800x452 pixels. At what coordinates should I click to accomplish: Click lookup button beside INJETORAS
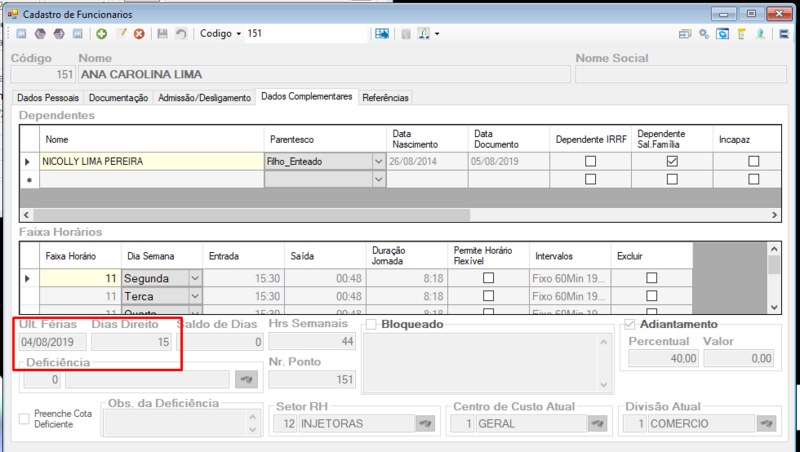(426, 423)
